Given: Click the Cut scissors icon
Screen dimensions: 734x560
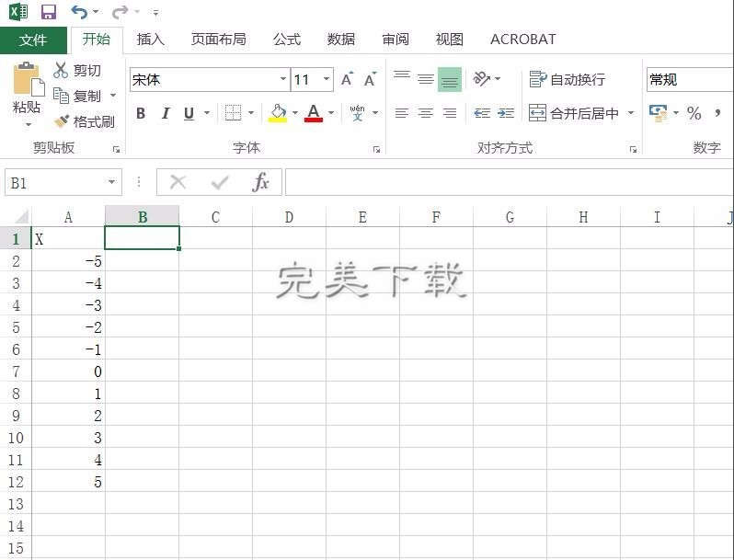Looking at the screenshot, I should click(61, 70).
